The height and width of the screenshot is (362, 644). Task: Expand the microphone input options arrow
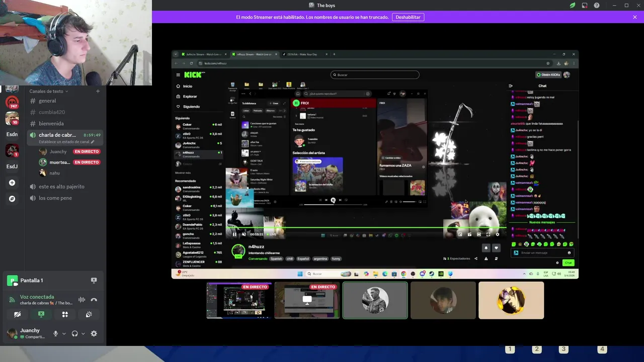point(64,333)
